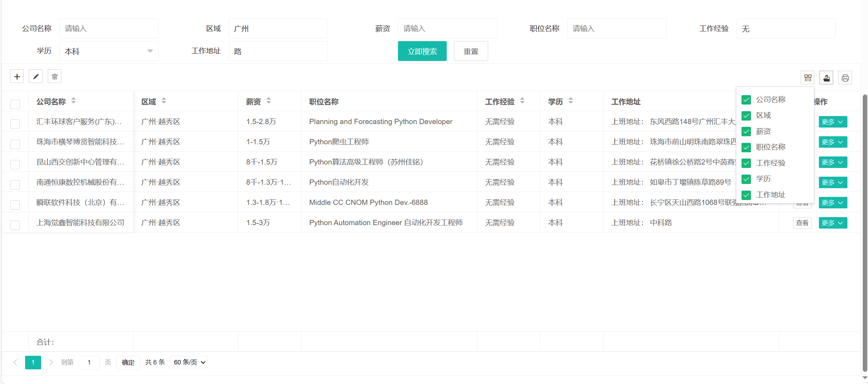Focus the 薪资 search input

447,29
